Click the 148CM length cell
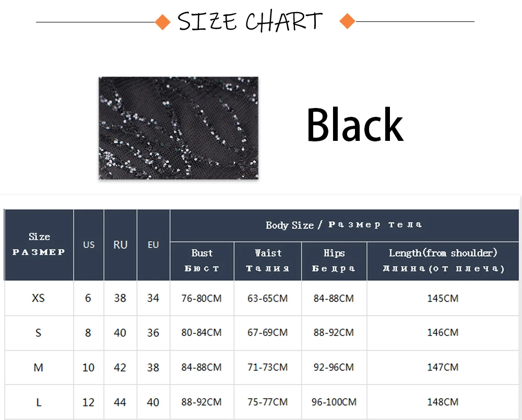522x420 pixels. [443, 402]
